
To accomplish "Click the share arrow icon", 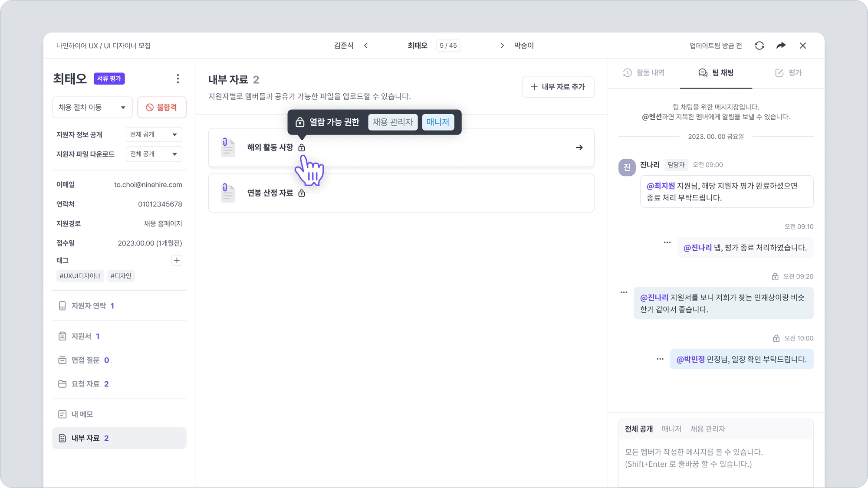I will click(x=781, y=46).
